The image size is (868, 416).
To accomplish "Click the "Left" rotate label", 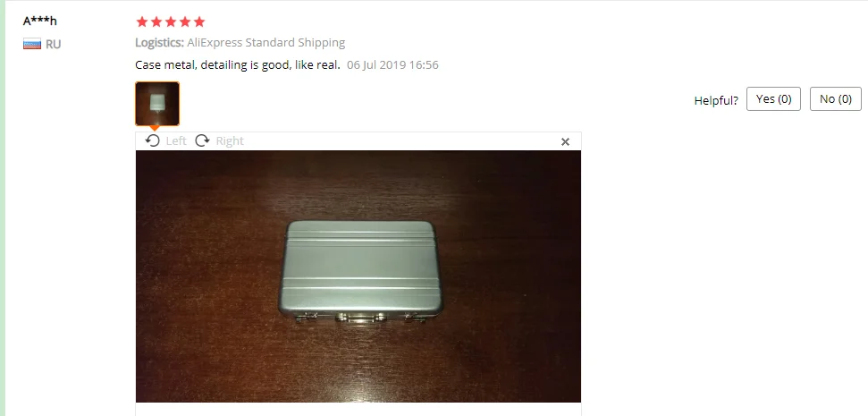I will pyautogui.click(x=176, y=140).
